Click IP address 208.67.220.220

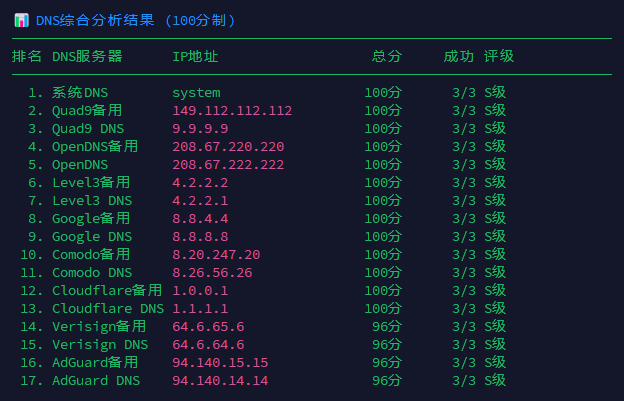point(228,147)
